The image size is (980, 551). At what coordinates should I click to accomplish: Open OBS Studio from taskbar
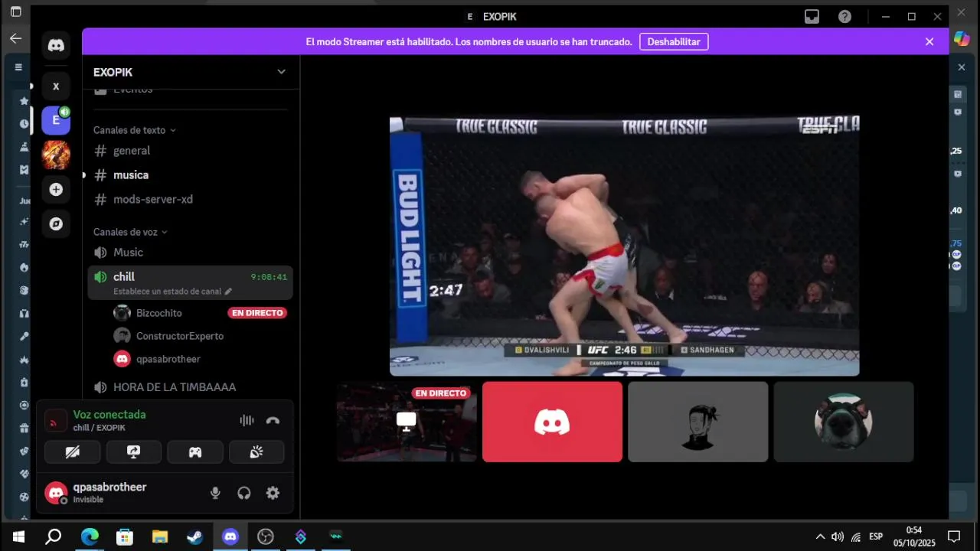(x=266, y=536)
